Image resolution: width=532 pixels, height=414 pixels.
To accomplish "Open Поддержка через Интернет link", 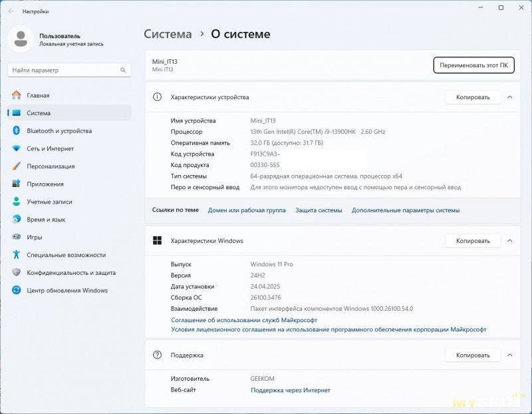I will pos(291,390).
